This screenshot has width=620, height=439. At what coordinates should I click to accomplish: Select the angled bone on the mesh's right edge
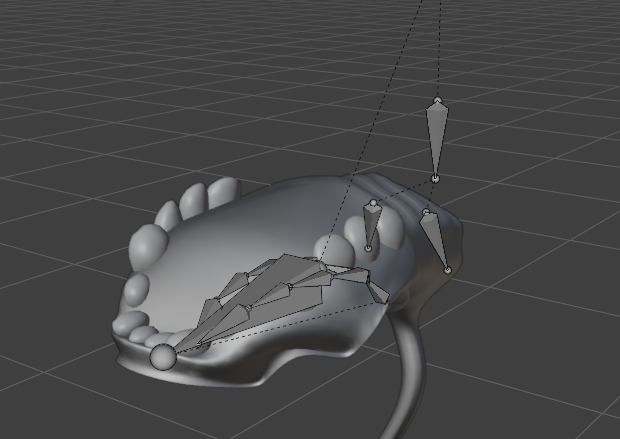434,239
